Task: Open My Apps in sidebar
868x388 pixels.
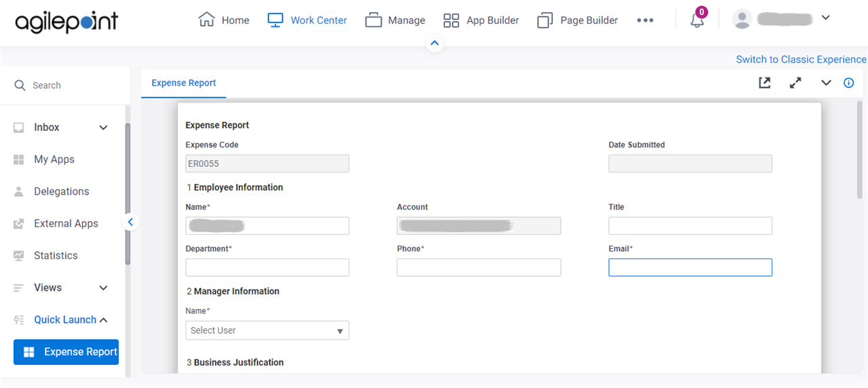Action: coord(54,159)
